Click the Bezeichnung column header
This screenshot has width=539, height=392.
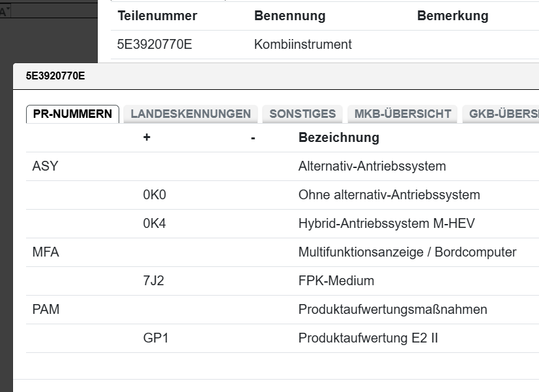coord(338,137)
